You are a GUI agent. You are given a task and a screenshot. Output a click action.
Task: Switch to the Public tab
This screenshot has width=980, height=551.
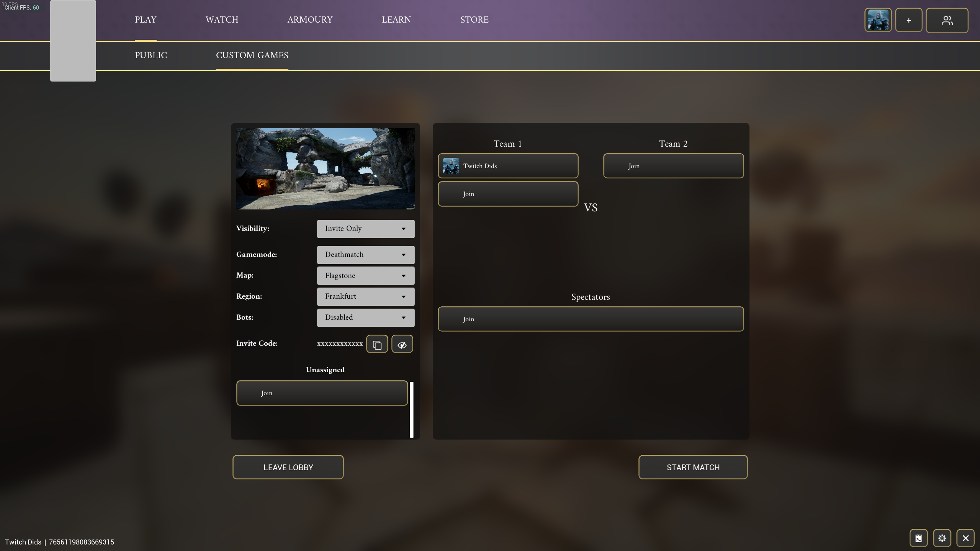pos(151,55)
